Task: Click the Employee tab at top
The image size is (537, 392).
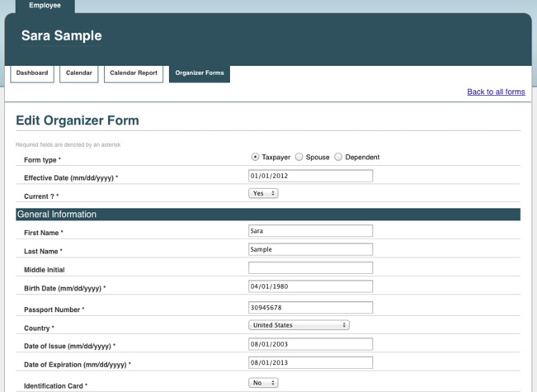Action: point(45,6)
